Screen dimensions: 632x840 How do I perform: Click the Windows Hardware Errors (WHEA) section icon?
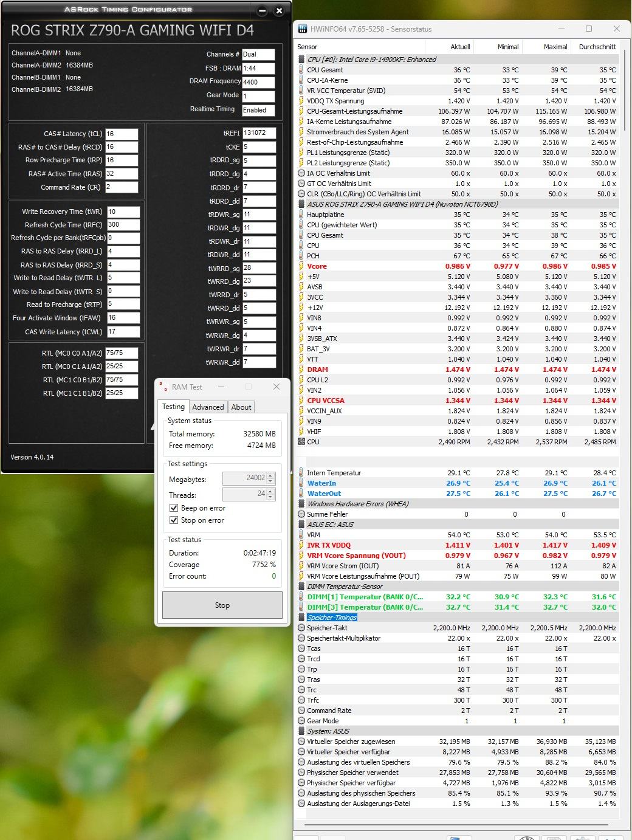pyautogui.click(x=301, y=504)
